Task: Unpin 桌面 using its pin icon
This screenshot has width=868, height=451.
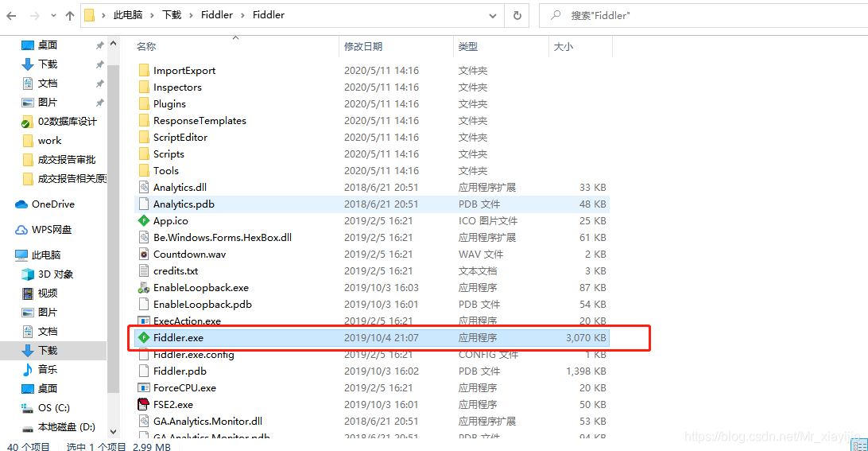Action: point(99,45)
